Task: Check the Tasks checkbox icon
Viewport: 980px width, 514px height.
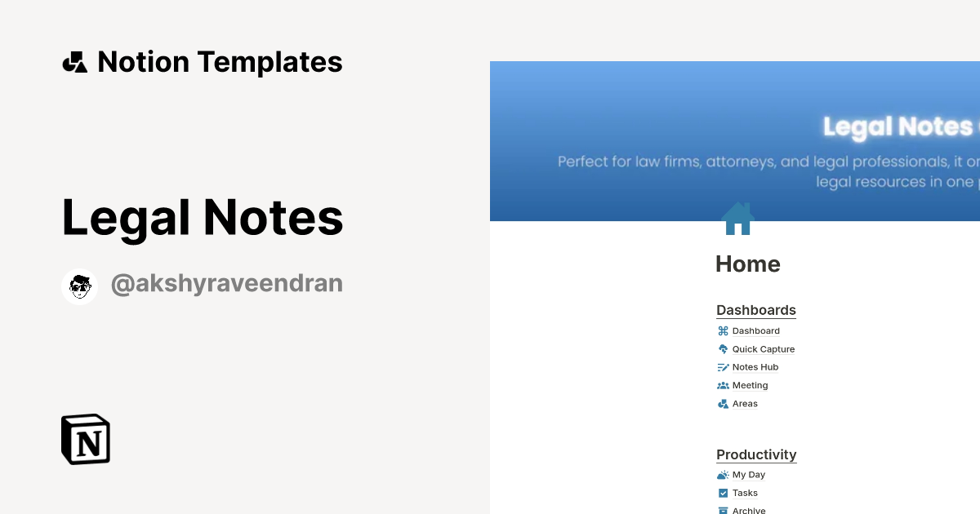Action: [x=722, y=493]
